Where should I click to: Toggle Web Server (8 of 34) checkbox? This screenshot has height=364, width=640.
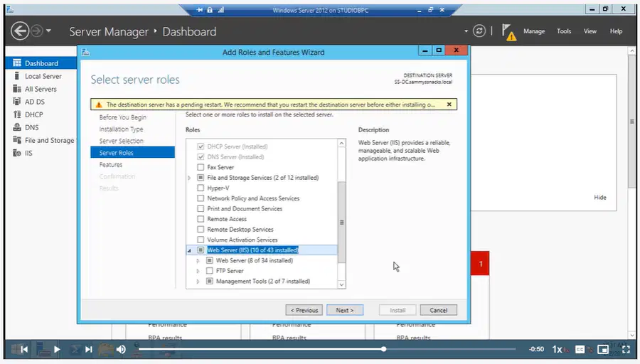(x=209, y=260)
